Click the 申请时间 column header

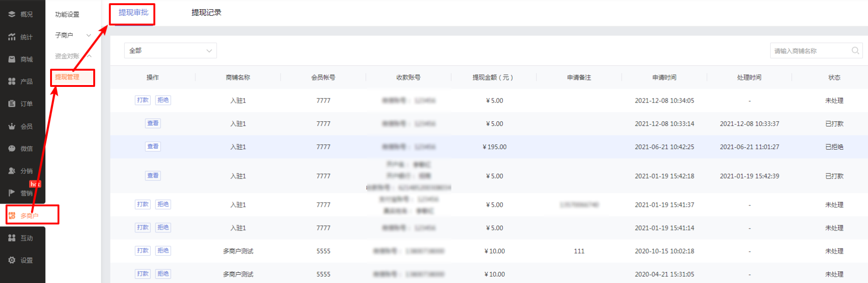point(664,78)
